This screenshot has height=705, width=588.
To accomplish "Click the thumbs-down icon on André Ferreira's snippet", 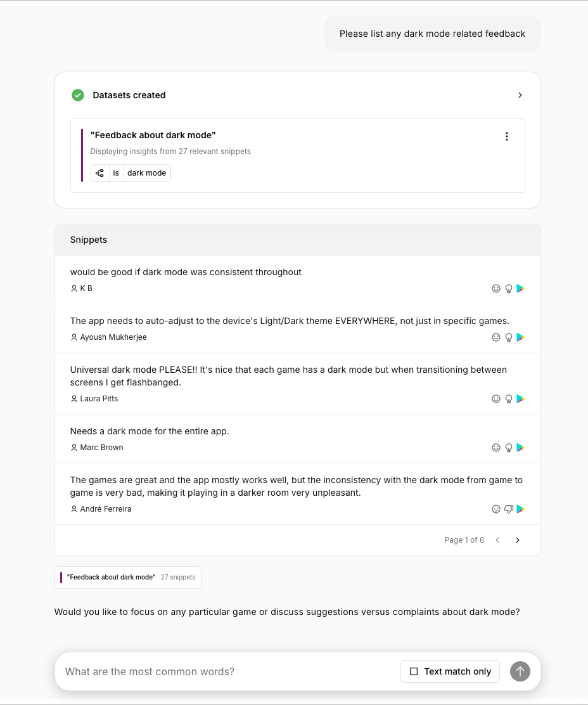I will pos(509,508).
